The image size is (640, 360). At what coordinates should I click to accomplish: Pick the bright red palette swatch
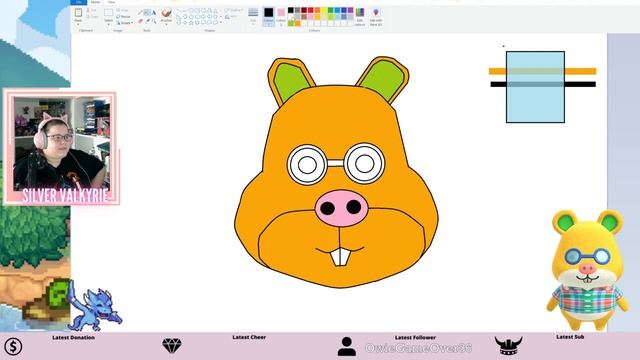point(311,10)
